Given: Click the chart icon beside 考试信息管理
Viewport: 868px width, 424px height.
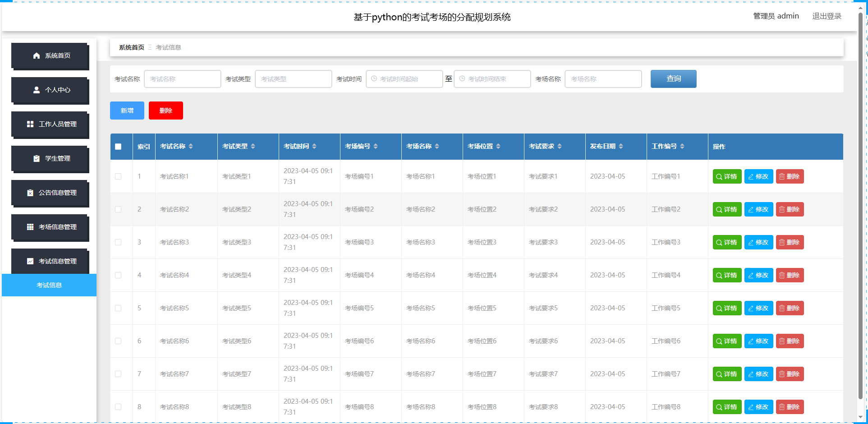Looking at the screenshot, I should pos(30,261).
